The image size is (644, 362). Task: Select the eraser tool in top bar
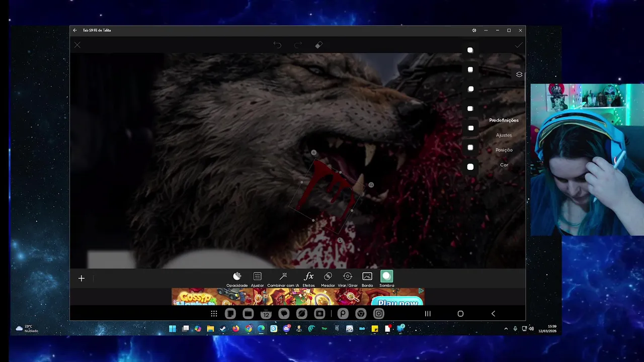point(318,45)
